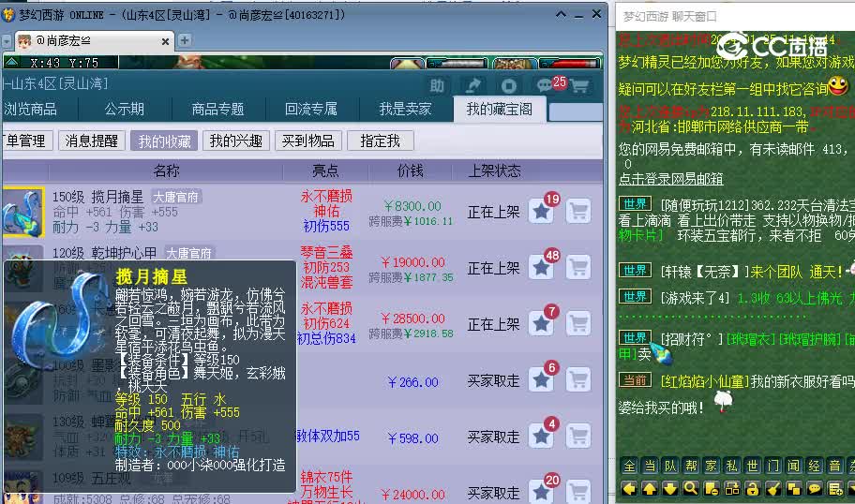Screen dimensions: 855x504
Task: Open the shopping cart icon in the header
Action: click(579, 85)
